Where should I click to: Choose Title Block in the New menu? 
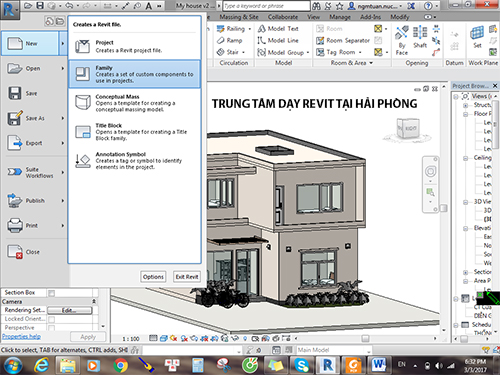(x=135, y=132)
